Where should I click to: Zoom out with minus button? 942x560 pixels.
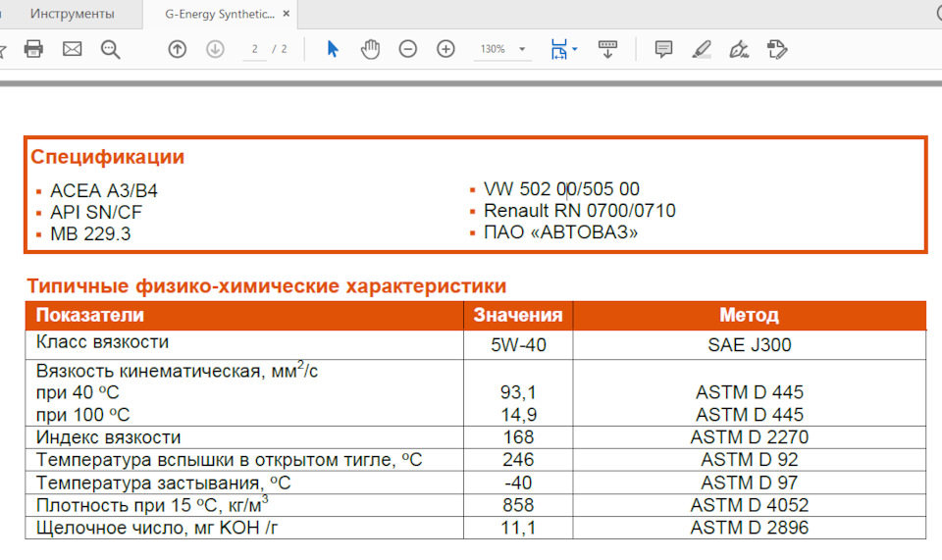pyautogui.click(x=408, y=49)
